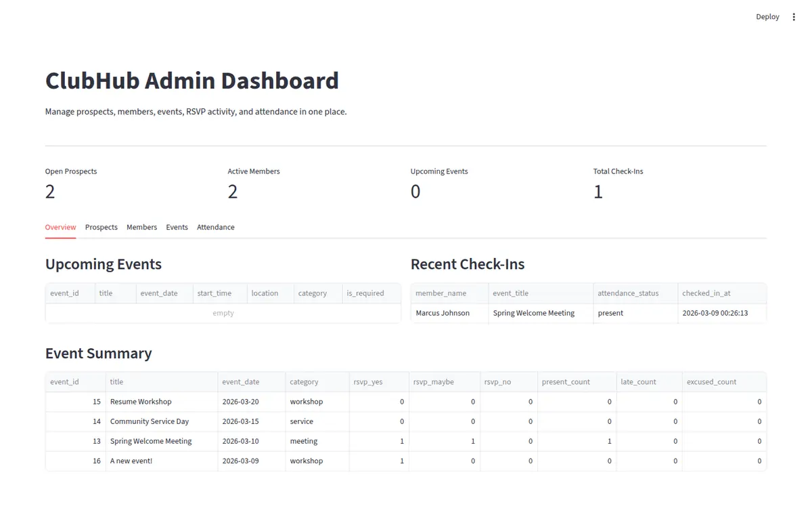812x508 pixels.
Task: Select the Community Service Day cell
Action: (x=162, y=421)
